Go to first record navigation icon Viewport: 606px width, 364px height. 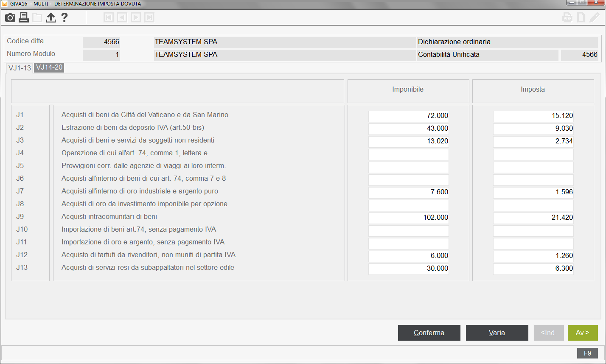[x=108, y=17]
